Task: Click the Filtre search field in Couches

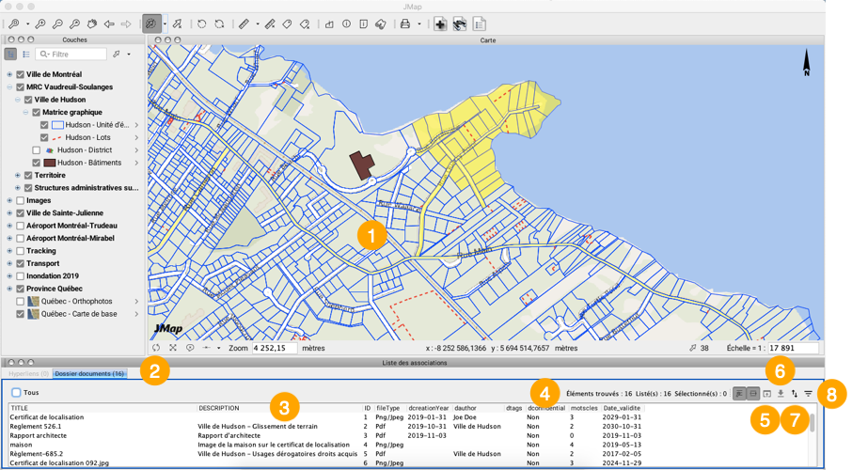Action: (x=77, y=55)
